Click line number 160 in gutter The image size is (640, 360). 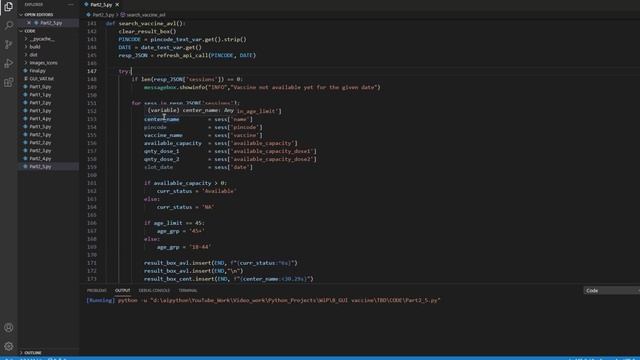pyautogui.click(x=91, y=175)
